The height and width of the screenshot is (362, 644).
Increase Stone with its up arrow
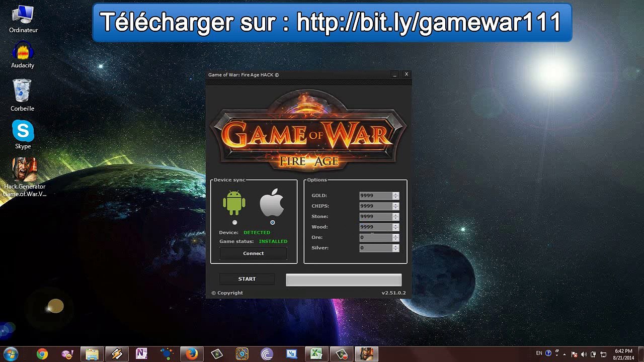coord(396,215)
